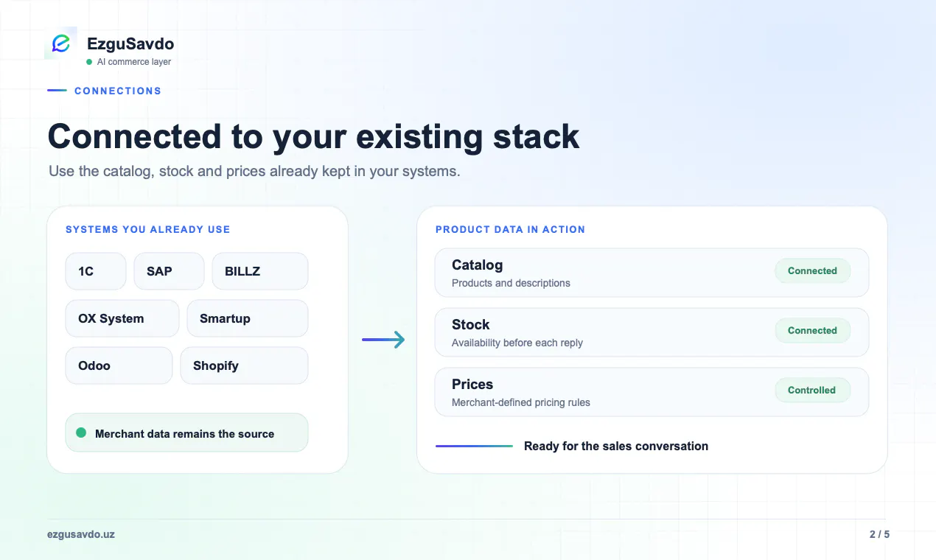Click the Connected badge on Catalog row
The image size is (936, 560).
tap(812, 271)
